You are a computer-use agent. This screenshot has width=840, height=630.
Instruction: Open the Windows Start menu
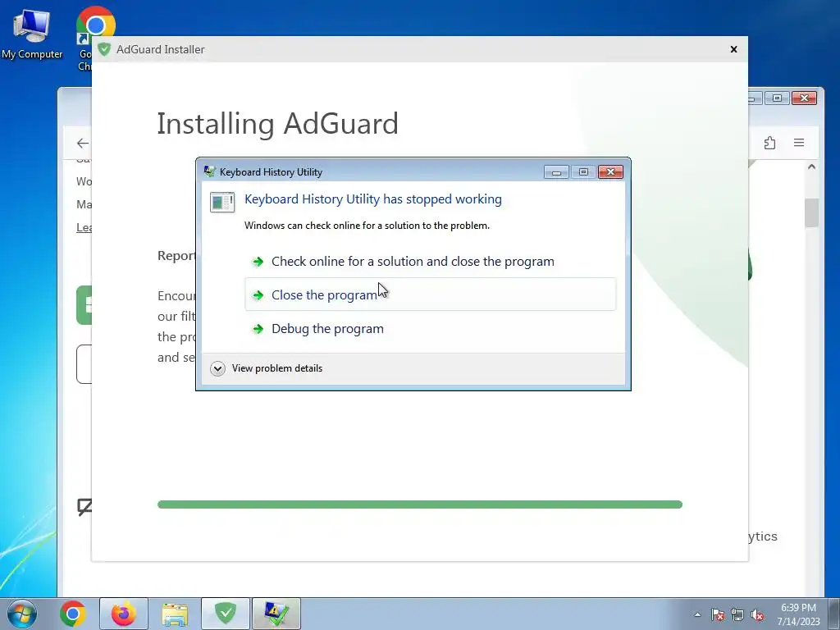(21, 614)
